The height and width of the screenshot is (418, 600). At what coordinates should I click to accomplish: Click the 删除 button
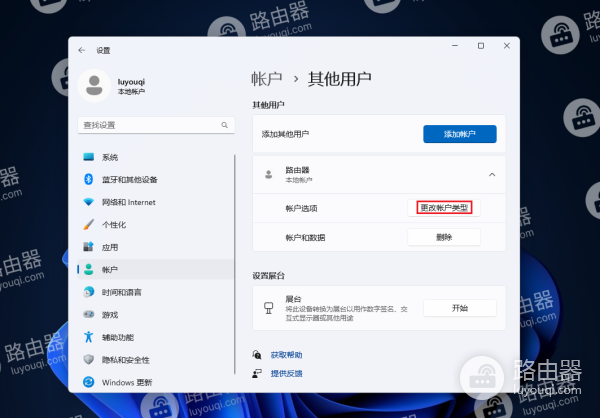(x=444, y=237)
